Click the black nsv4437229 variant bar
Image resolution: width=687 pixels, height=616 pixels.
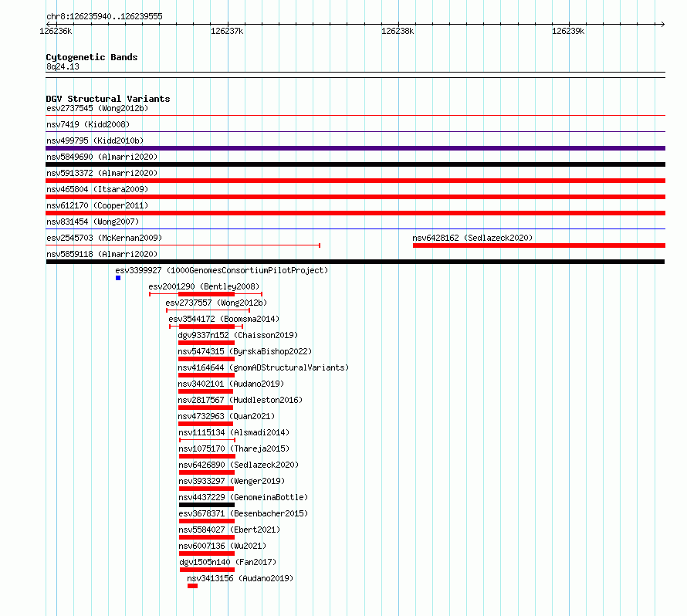click(x=207, y=505)
